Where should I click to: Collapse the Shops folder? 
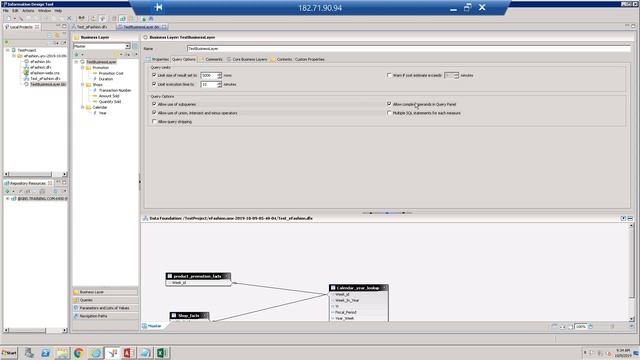point(82,85)
